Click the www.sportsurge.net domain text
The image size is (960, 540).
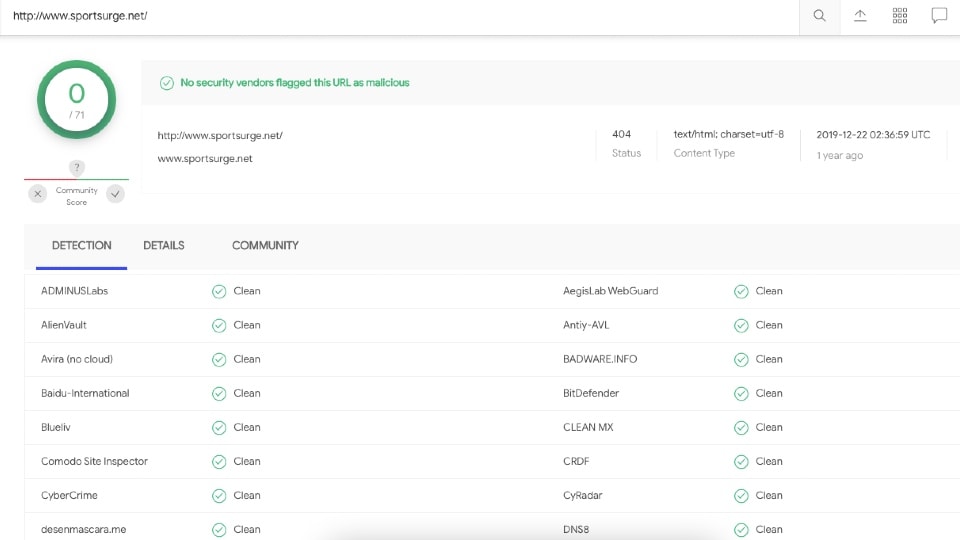[x=205, y=159]
